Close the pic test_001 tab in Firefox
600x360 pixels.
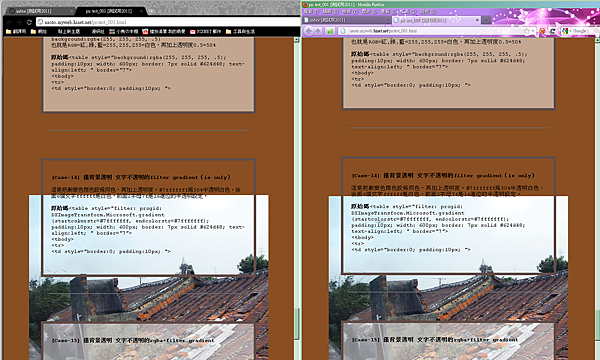click(x=477, y=20)
